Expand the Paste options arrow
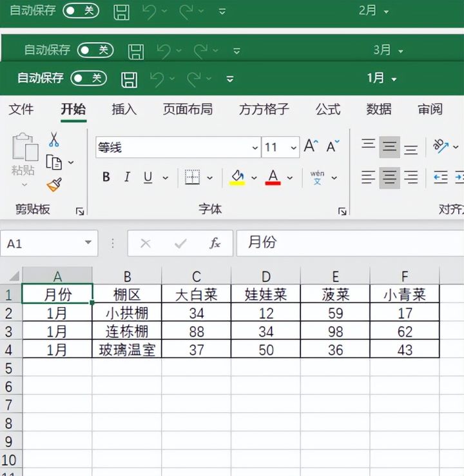The image size is (464, 476). click(25, 184)
